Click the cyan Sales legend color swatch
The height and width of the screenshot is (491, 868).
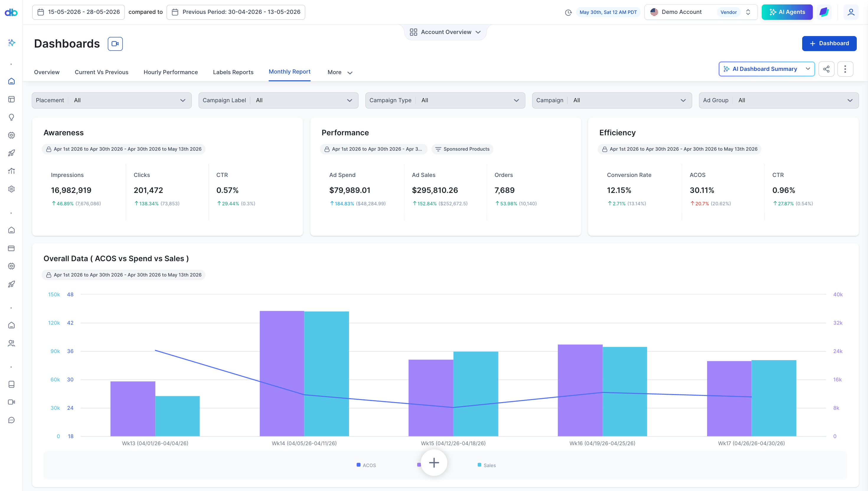click(479, 465)
